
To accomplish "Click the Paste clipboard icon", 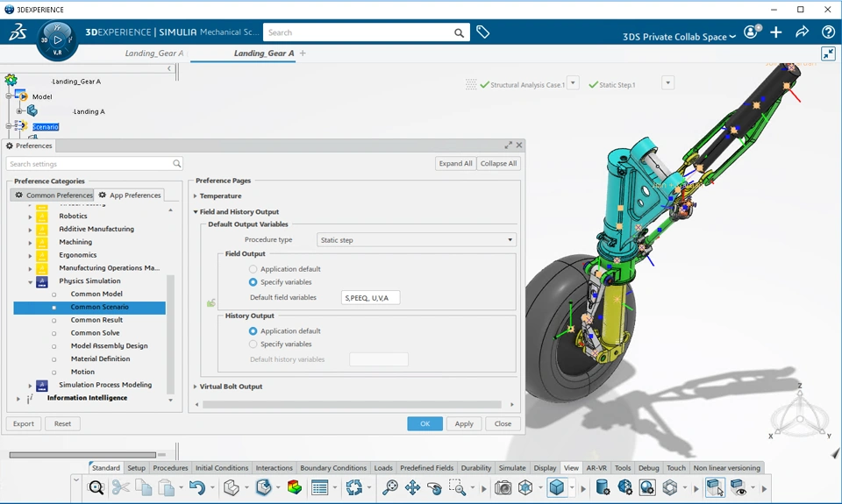I will (167, 487).
